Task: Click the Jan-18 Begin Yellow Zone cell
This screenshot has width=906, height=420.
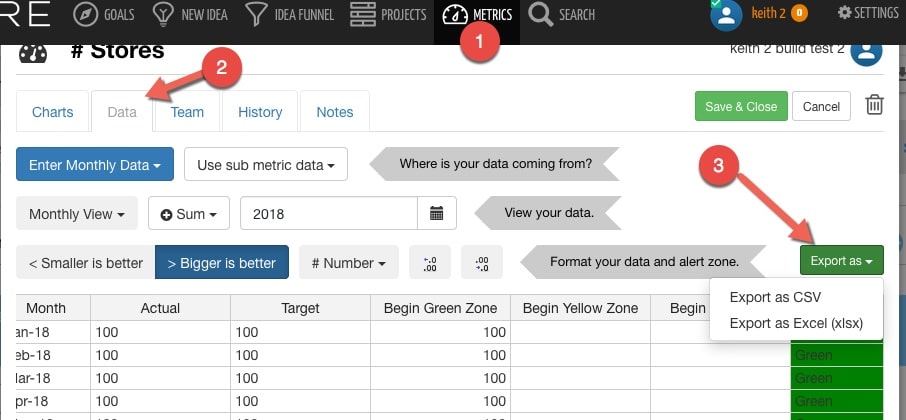Action: [x=580, y=332]
